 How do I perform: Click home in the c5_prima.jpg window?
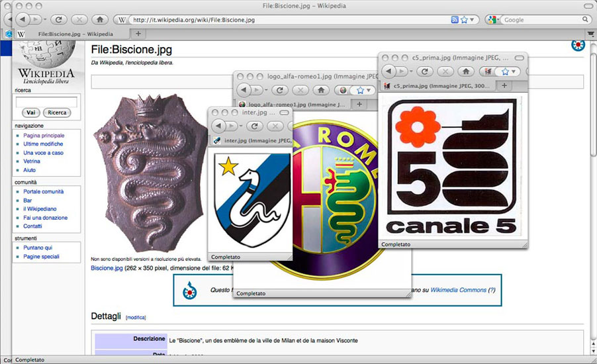(466, 71)
